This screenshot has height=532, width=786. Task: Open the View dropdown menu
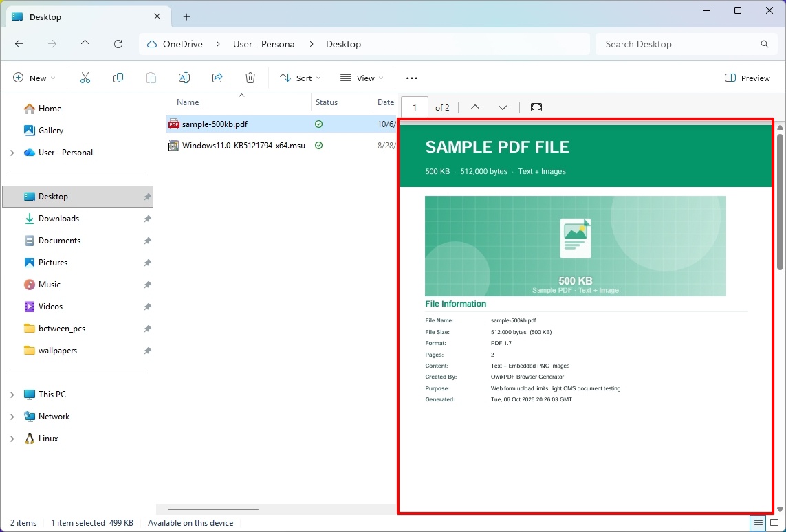coord(362,78)
